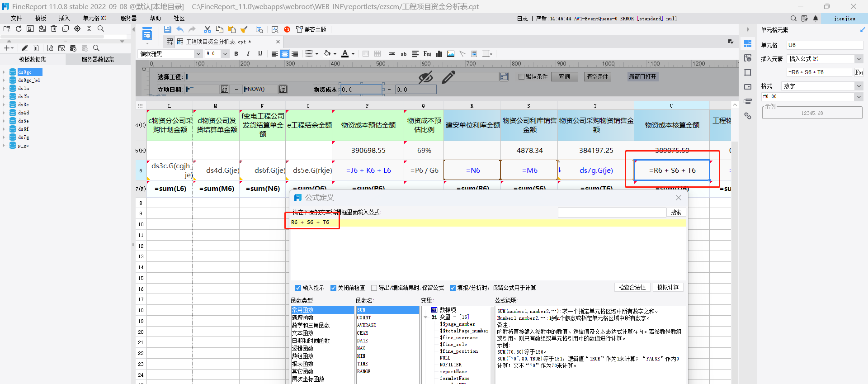Click the refresh icon in left panel
The image size is (868, 384).
pos(19,28)
